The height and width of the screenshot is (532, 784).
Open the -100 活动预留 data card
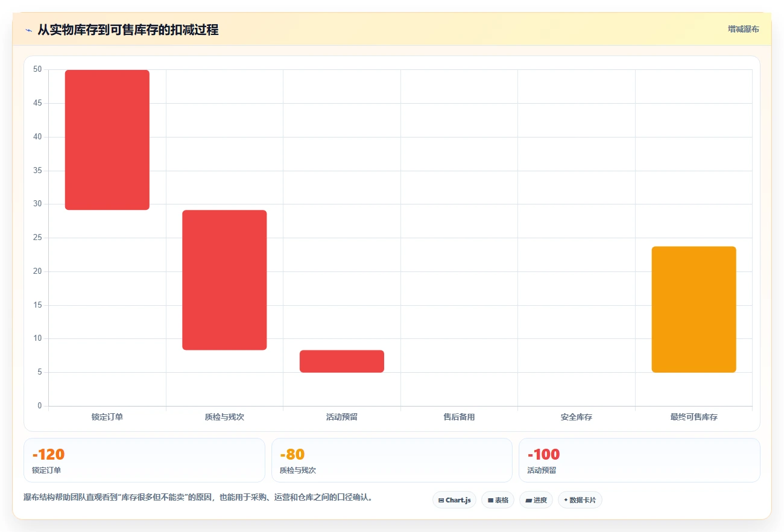click(x=639, y=460)
